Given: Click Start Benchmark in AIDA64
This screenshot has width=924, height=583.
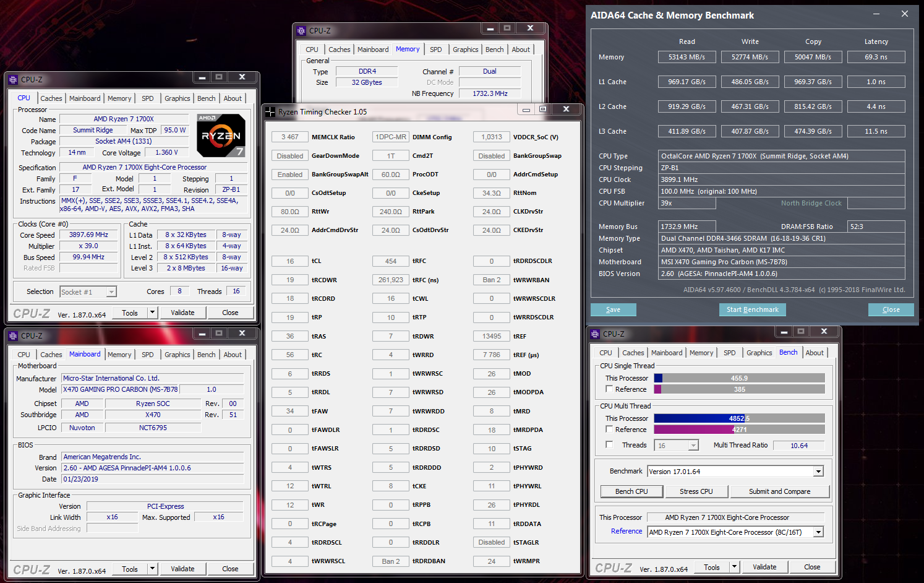Looking at the screenshot, I should pos(753,309).
